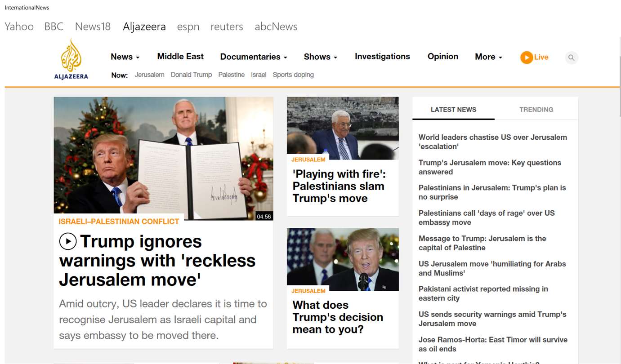The image size is (621, 364).
Task: Expand the Documentaries dropdown menu
Action: 254,57
